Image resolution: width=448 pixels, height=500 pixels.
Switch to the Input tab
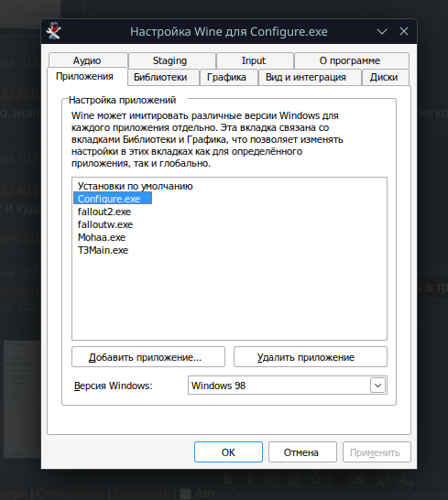click(x=255, y=60)
